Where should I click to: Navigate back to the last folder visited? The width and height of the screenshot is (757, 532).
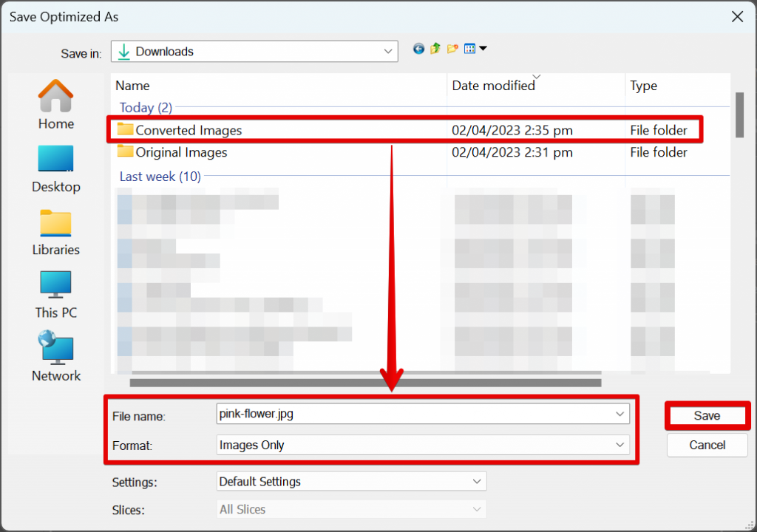[x=418, y=49]
